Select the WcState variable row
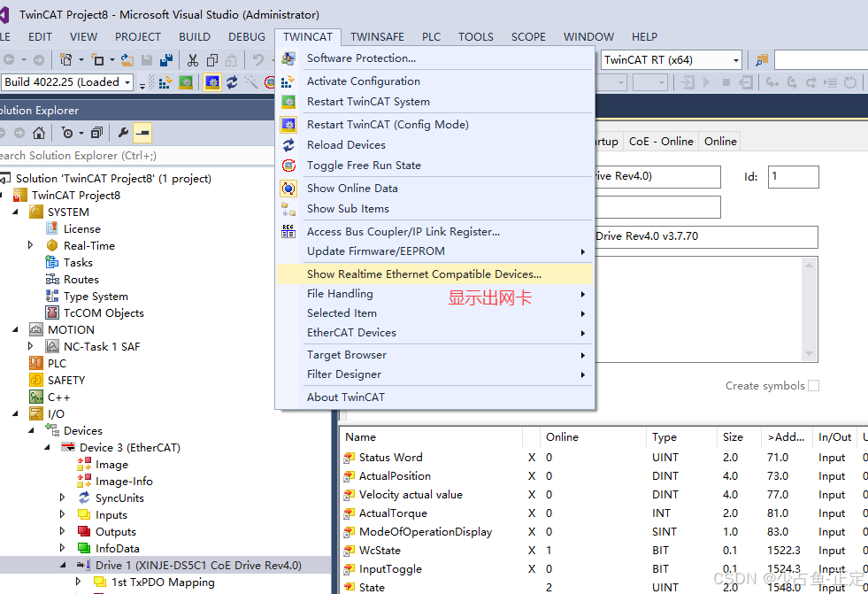Screen dimensions: 868x594 [x=603, y=551]
